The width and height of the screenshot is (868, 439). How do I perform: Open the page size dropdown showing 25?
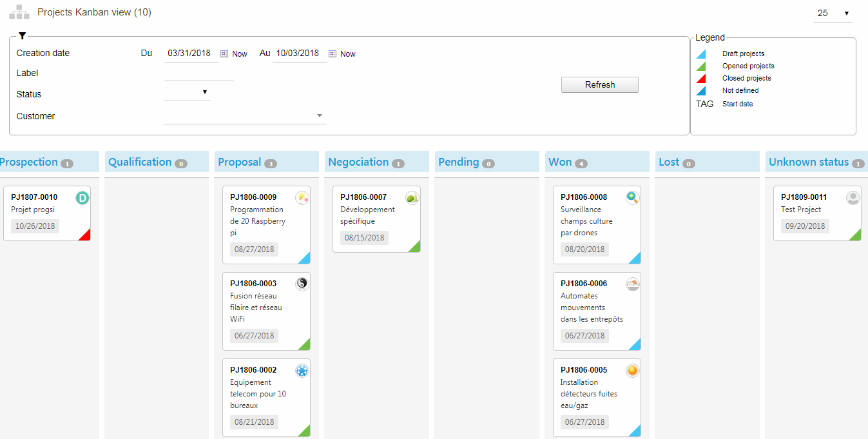(x=833, y=14)
